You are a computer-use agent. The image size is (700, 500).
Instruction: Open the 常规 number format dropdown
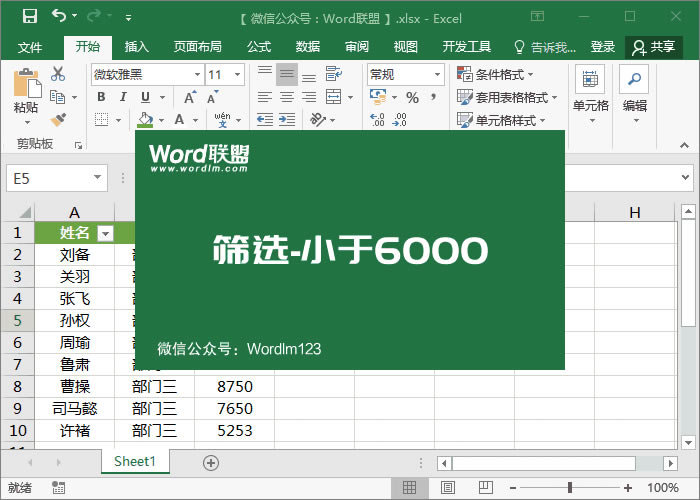click(x=437, y=74)
